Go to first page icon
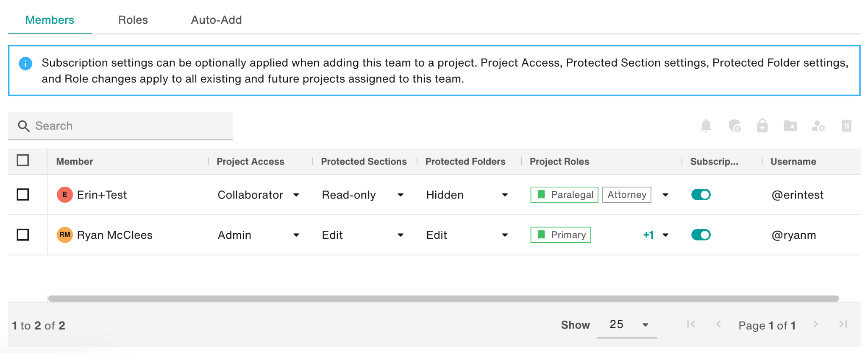Viewport: 868px width, 353px height. [691, 324]
